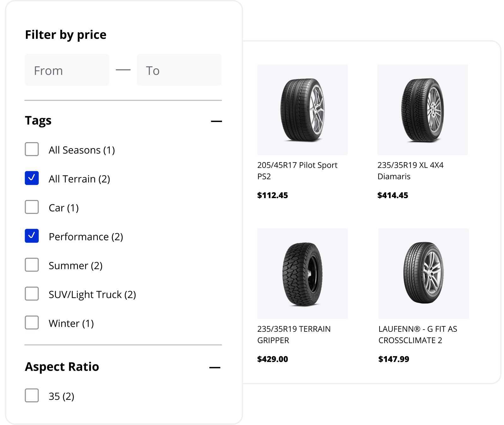Collapse the Tags filter section
Viewport: 504px width, 425px height.
pos(216,121)
